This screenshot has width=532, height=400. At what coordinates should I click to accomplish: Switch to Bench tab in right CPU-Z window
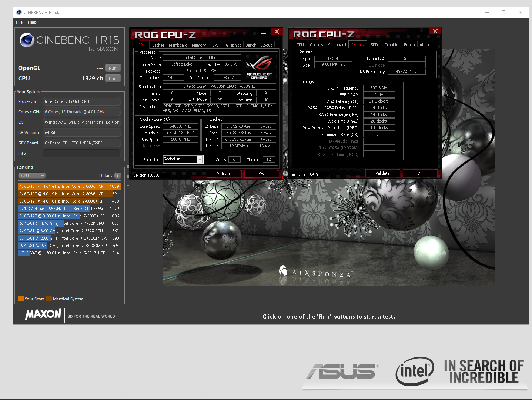click(409, 45)
